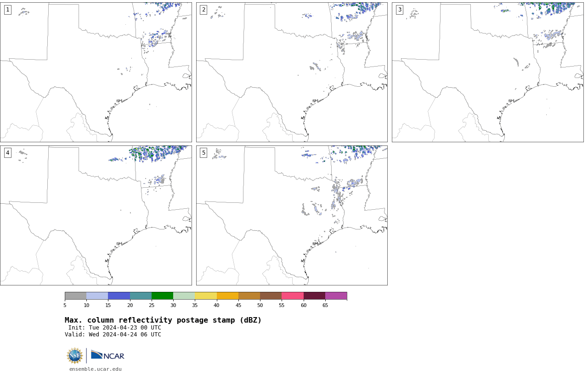Viewport: 588px width, 374px height.
Task: Click the number label 4 in fourth panel
Action: (x=7, y=153)
